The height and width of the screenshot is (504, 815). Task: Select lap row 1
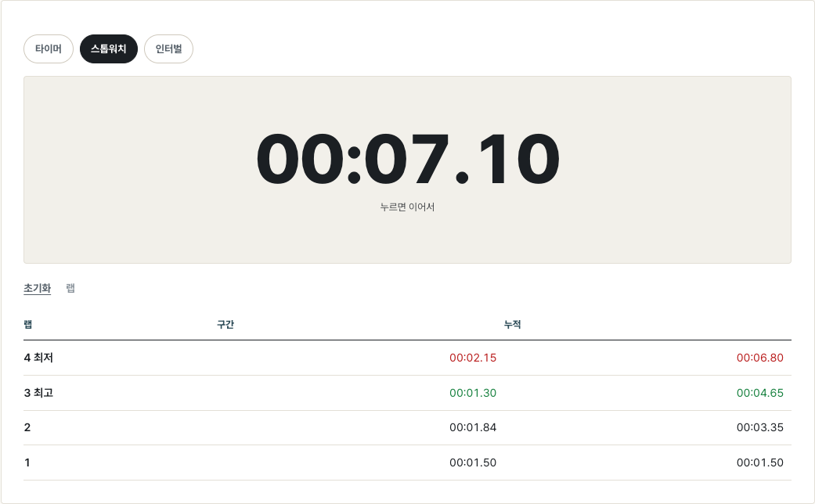[x=407, y=463]
